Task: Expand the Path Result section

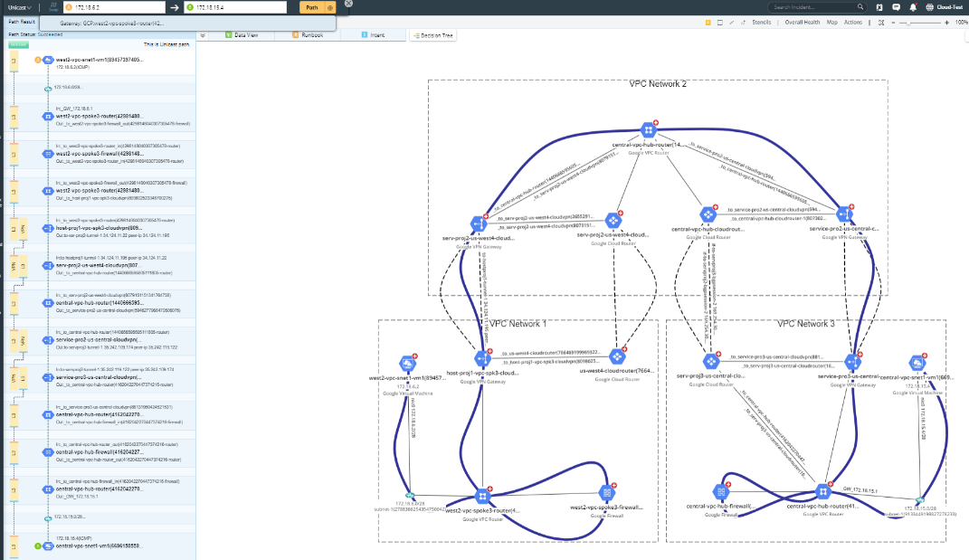Action: pos(22,22)
